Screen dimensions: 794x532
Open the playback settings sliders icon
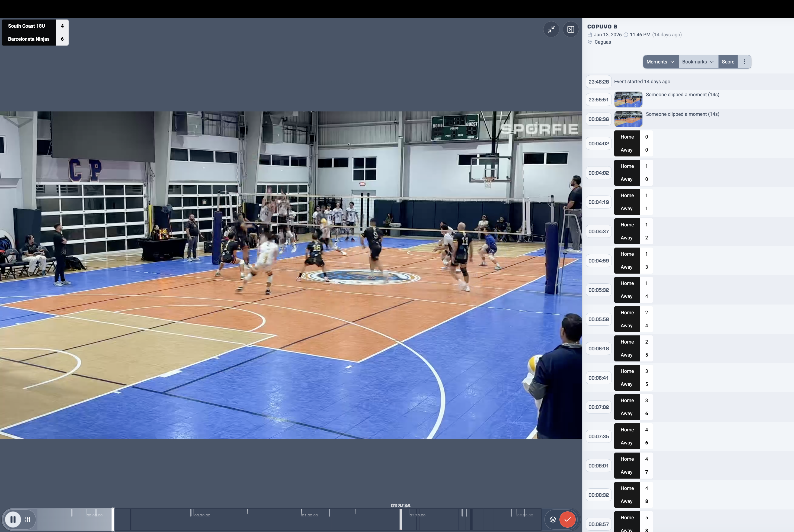click(x=28, y=519)
